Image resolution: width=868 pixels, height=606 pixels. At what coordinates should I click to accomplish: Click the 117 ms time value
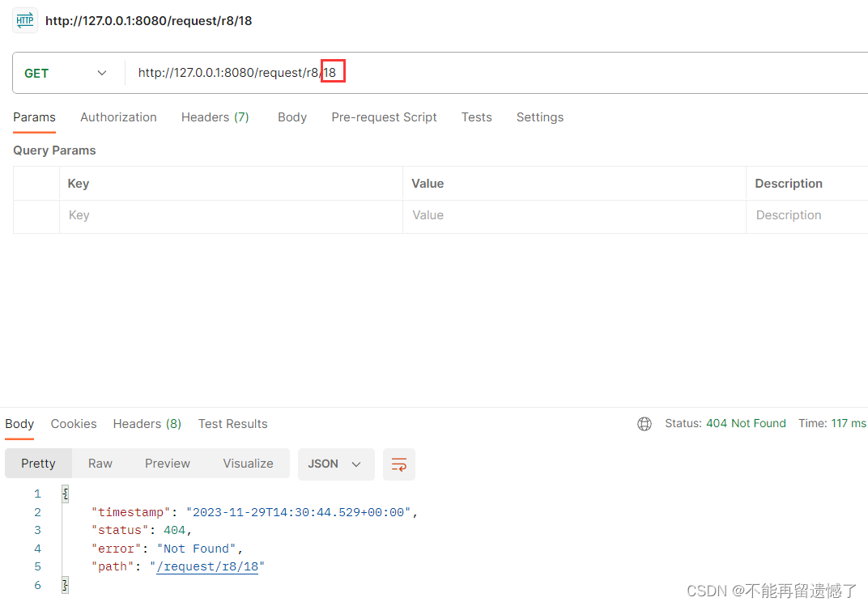(848, 423)
